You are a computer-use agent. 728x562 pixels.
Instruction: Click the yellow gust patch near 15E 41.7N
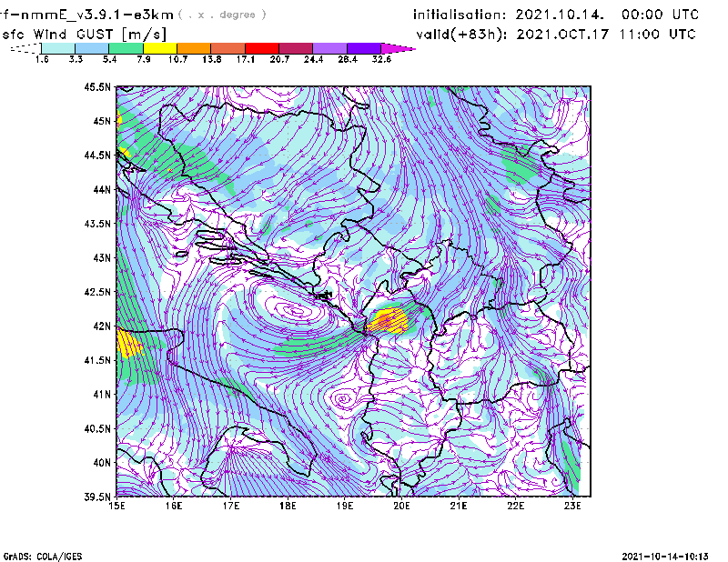point(127,343)
